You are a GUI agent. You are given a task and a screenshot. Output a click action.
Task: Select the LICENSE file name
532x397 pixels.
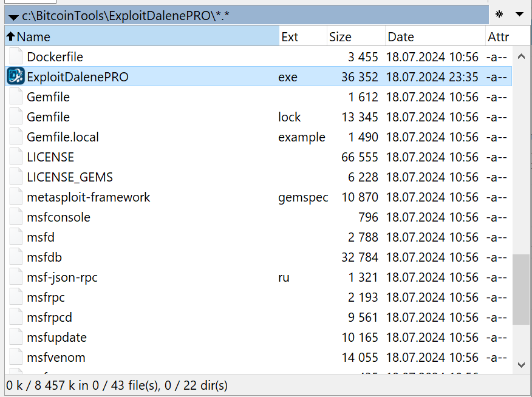click(50, 157)
